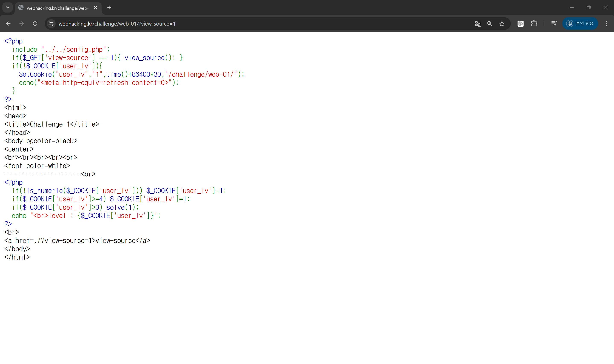
Task: Open site information icon in address bar
Action: click(x=51, y=24)
